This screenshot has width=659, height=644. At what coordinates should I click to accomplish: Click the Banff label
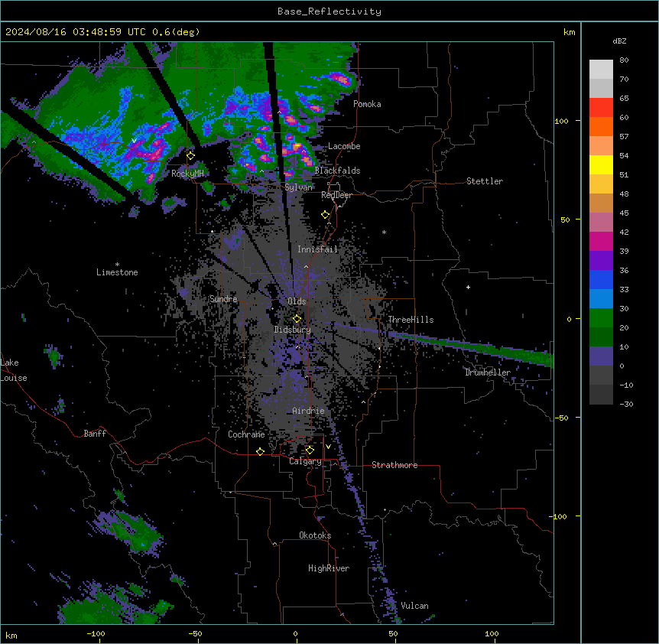(x=95, y=434)
